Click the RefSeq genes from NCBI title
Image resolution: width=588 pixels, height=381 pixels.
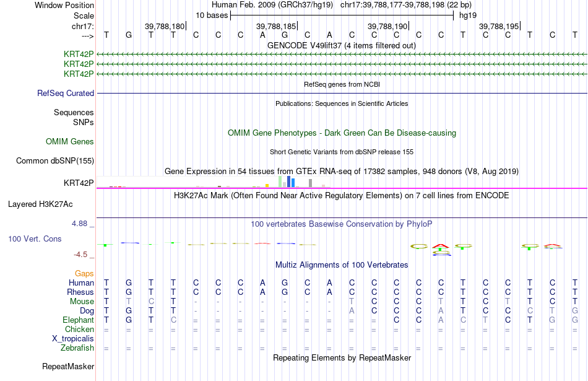(342, 84)
